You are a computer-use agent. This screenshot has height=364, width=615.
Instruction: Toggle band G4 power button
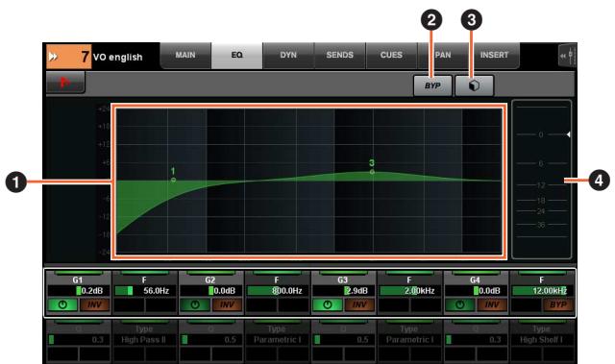tap(460, 304)
